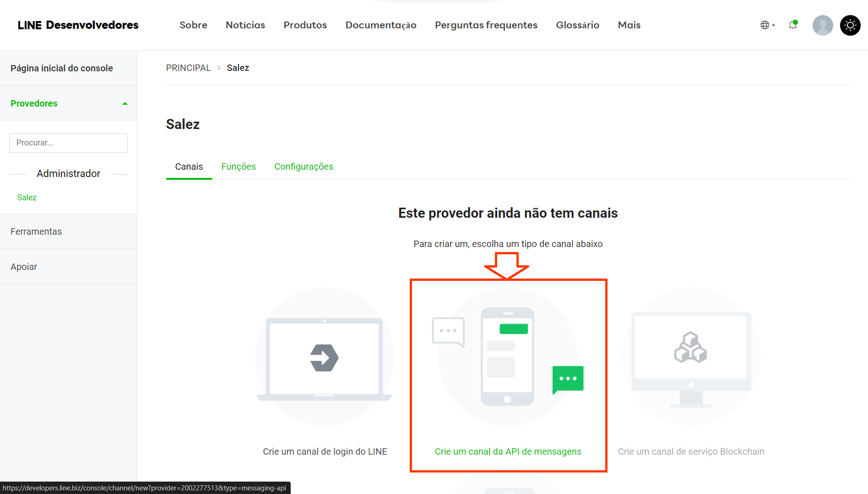Click the PRINCIPAL breadcrumb link

coord(188,68)
